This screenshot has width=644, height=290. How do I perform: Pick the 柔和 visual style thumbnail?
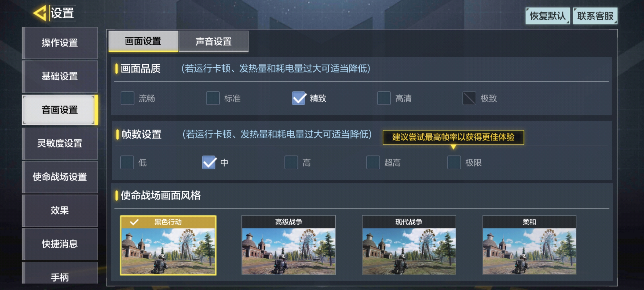tap(529, 245)
